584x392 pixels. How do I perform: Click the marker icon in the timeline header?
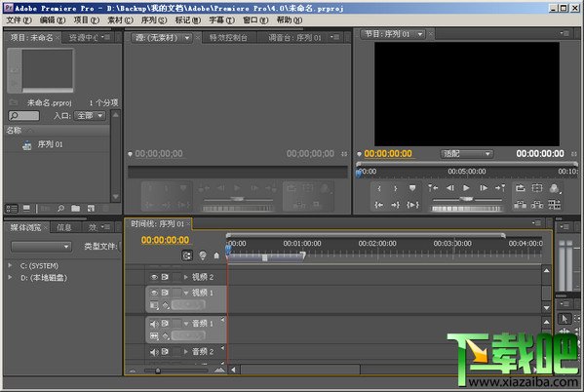click(x=216, y=255)
